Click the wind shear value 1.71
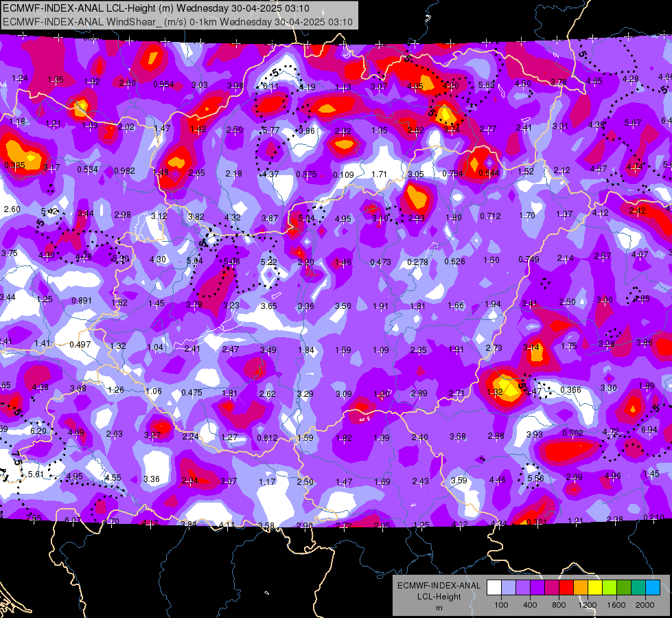Image resolution: width=672 pixels, height=618 pixels. click(x=380, y=174)
